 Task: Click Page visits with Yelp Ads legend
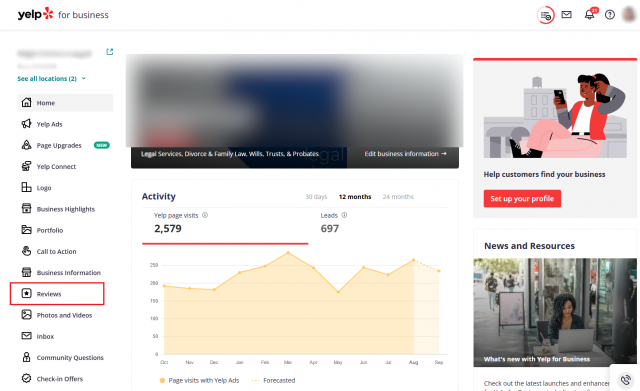click(199, 380)
